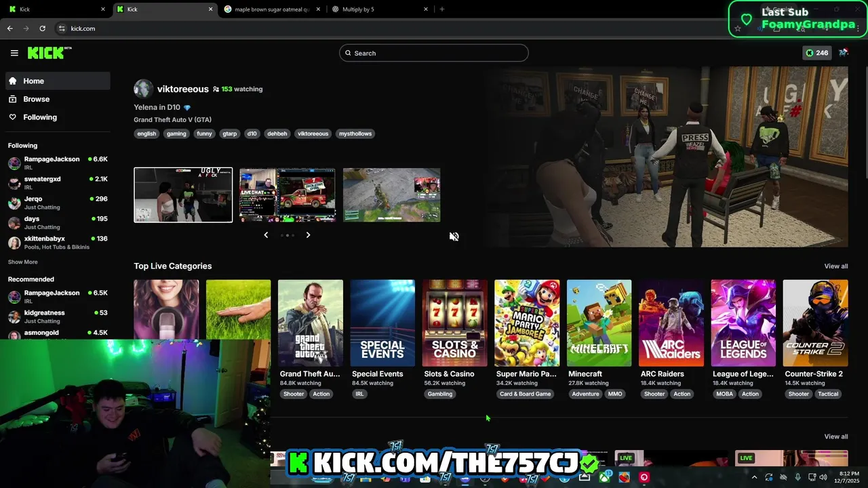The height and width of the screenshot is (488, 868).
Task: Open the taskbar clock showing 8:12 PM
Action: pyautogui.click(x=849, y=477)
